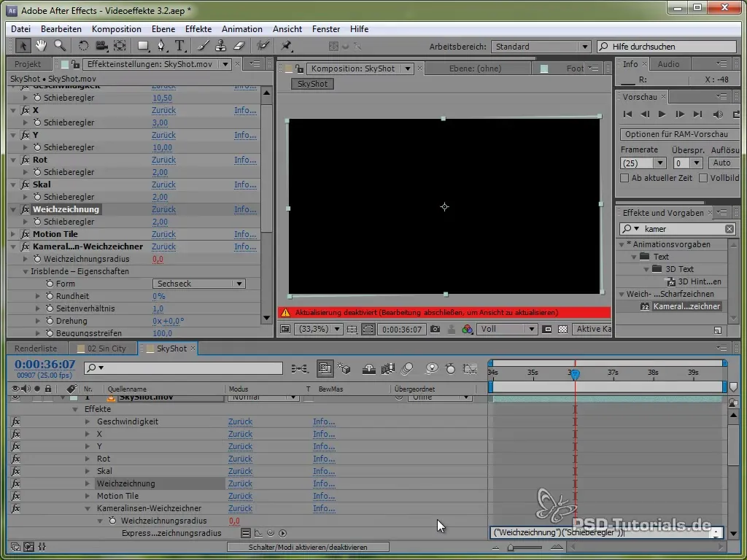Viewport: 747px width, 560px height.
Task: Toggle frame blending for the timeline
Action: coord(388,368)
